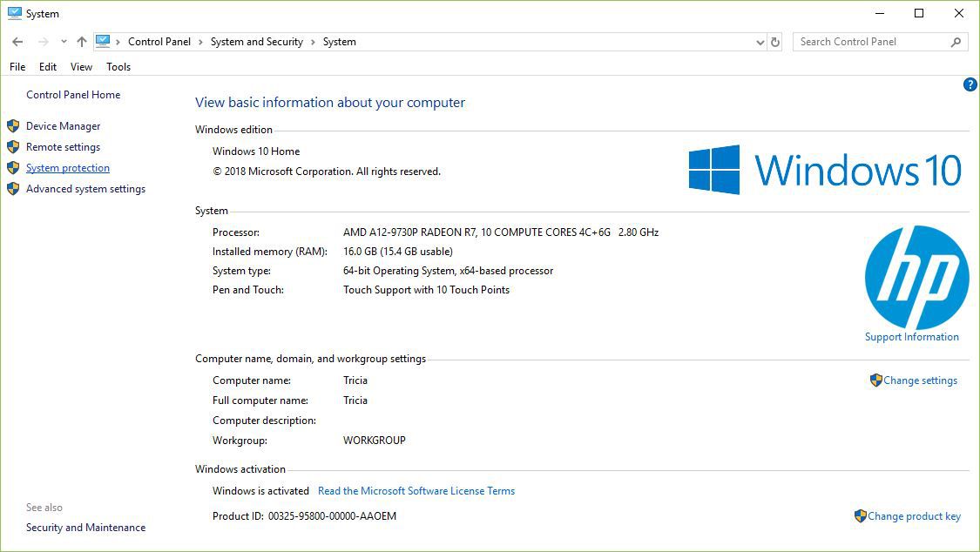Expand the chevron before Control Panel breadcrumb

tap(118, 42)
